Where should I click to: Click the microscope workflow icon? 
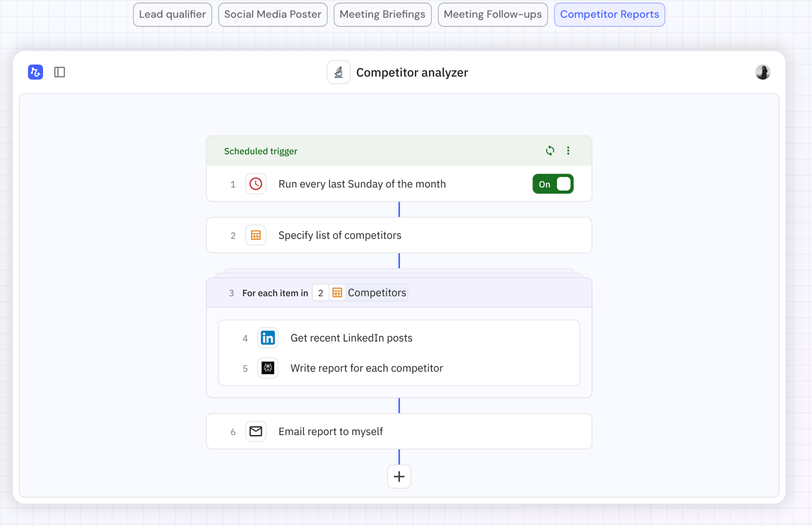pos(338,72)
